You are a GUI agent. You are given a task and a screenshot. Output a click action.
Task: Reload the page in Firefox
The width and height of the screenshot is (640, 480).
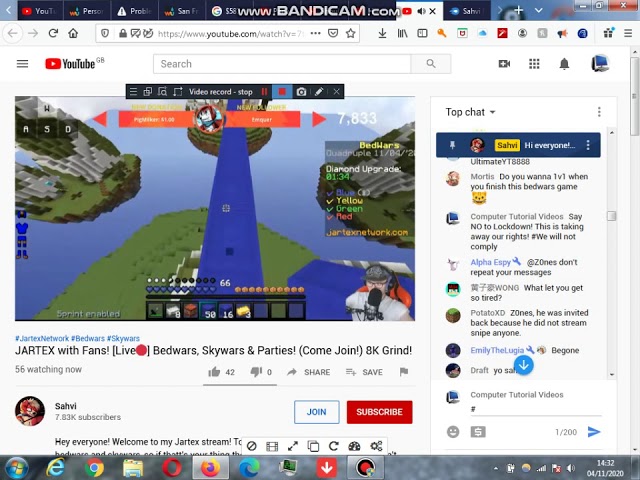tap(53, 33)
